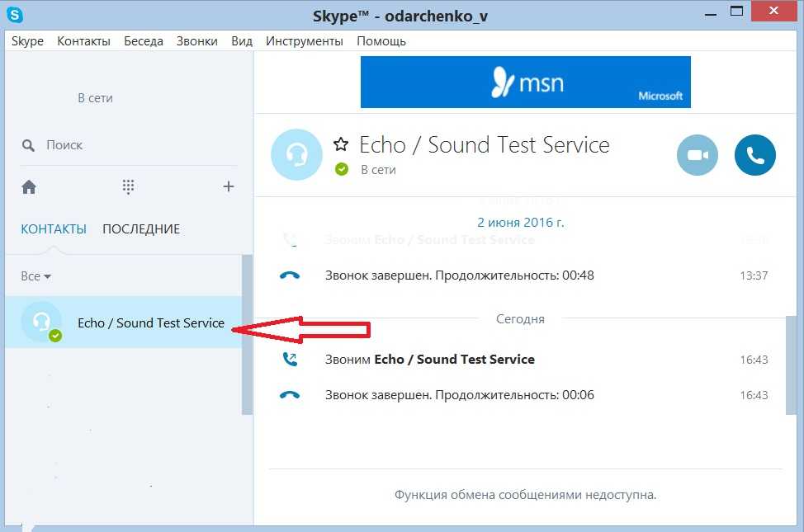Select the КОНТАКТЫ tab

tap(54, 229)
